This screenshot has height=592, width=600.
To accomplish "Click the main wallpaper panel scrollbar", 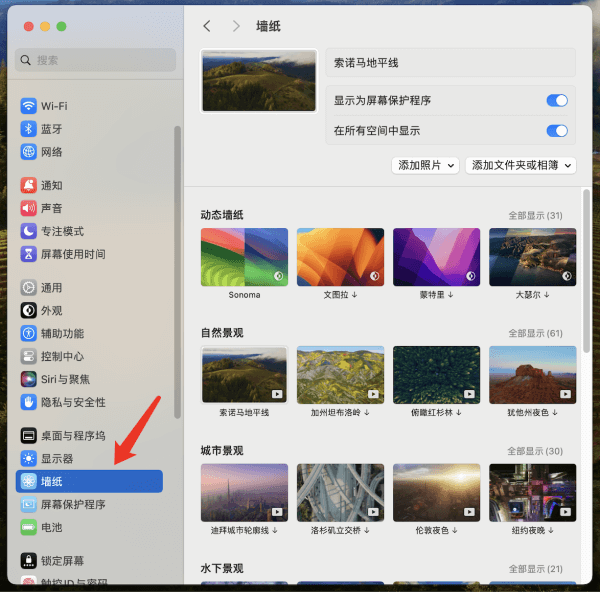I will coord(586,270).
